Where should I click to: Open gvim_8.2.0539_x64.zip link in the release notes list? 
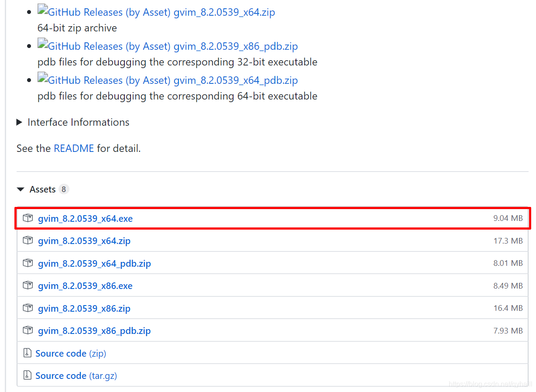pos(224,12)
